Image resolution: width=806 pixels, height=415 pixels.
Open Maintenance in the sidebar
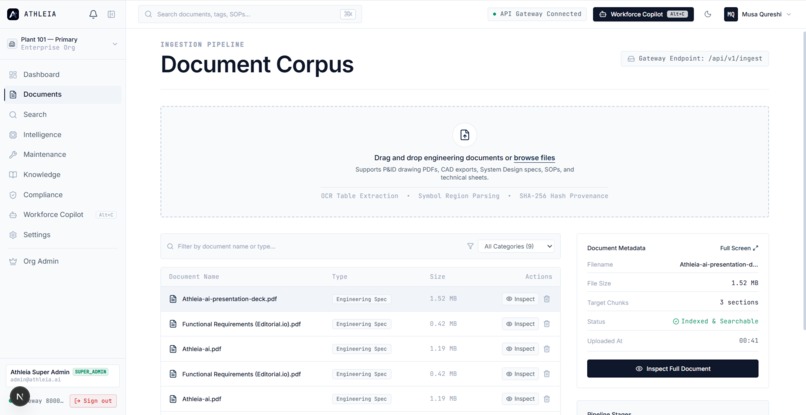click(63, 154)
